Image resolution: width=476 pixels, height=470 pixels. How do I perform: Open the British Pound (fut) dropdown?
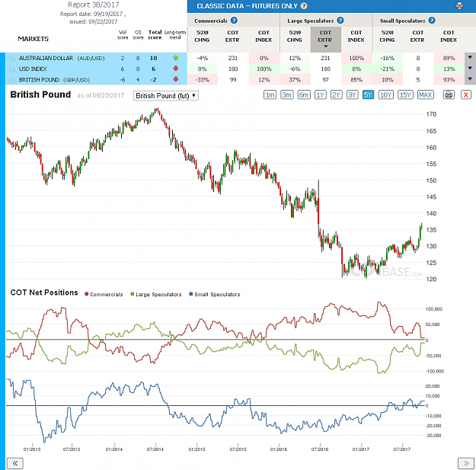tap(166, 96)
